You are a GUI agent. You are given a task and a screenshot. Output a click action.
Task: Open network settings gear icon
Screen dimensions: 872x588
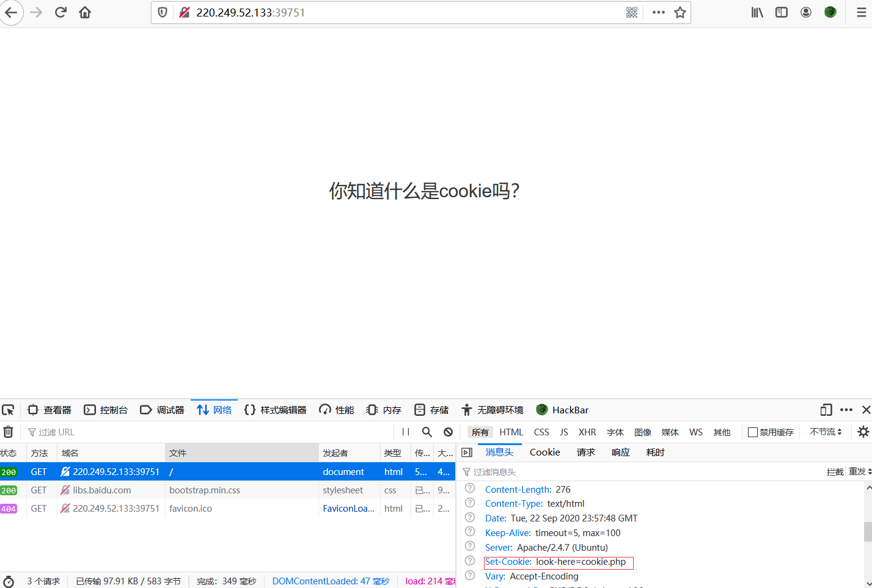coord(863,432)
